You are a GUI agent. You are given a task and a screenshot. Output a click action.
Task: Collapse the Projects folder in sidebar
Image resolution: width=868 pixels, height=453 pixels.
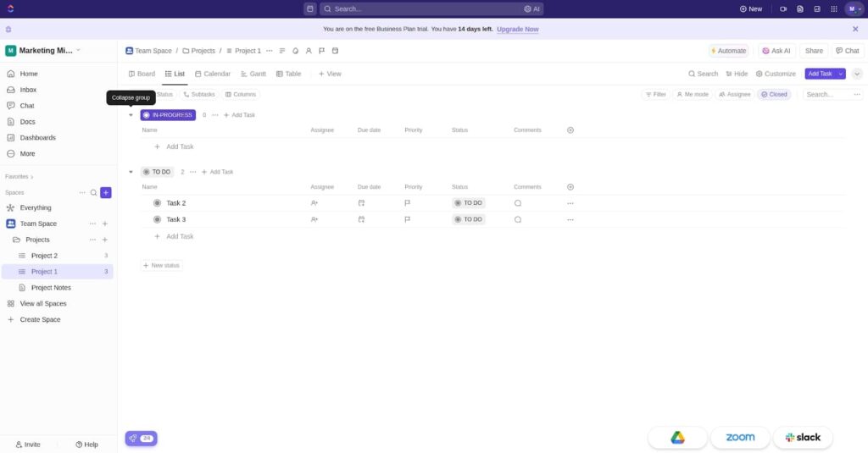click(16, 240)
